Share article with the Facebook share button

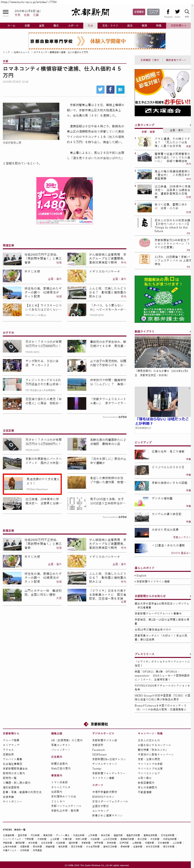(111, 89)
